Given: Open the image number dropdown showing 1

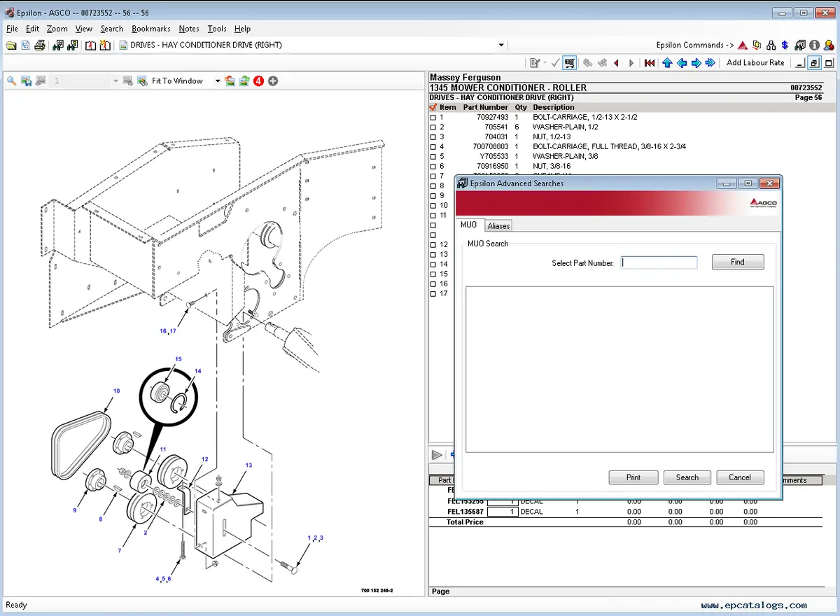Looking at the screenshot, I should (x=116, y=81).
